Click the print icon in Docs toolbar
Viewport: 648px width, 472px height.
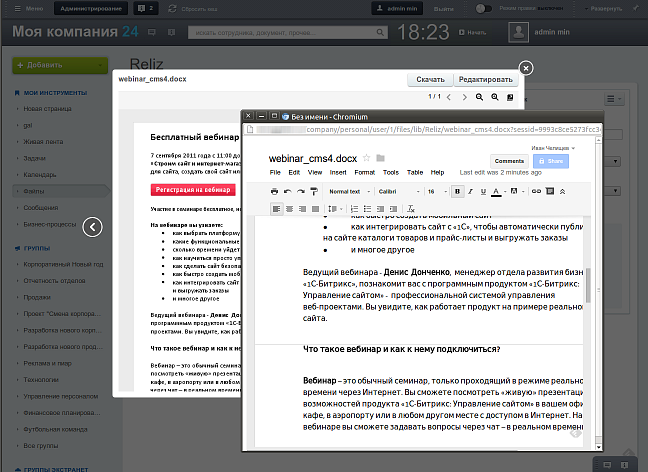pyautogui.click(x=276, y=191)
